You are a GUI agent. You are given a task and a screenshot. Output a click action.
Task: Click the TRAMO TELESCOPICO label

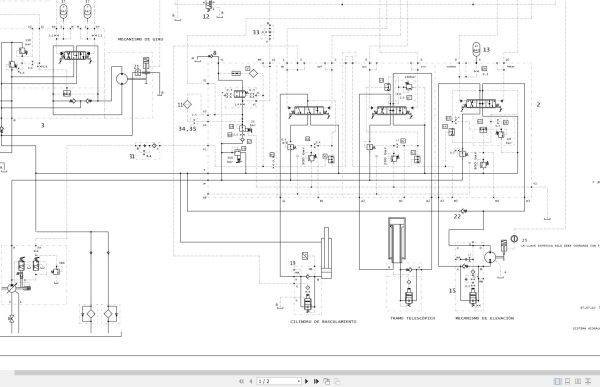point(412,318)
